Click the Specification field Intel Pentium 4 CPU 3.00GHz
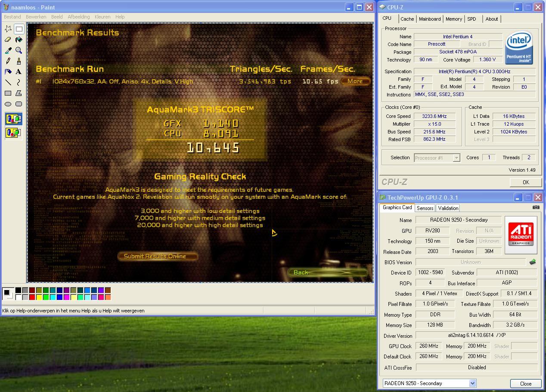Viewport: 546px width, 392px height. point(475,71)
